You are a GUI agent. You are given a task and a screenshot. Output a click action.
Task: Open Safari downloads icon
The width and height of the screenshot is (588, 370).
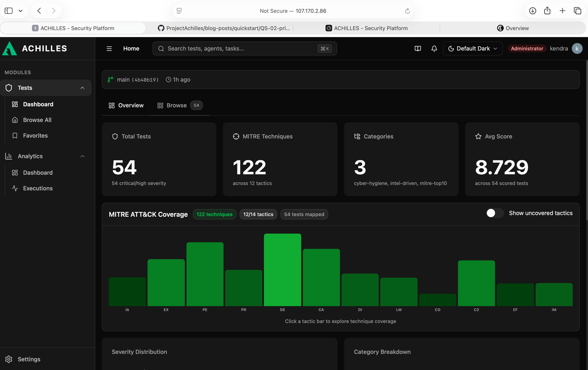click(x=532, y=11)
